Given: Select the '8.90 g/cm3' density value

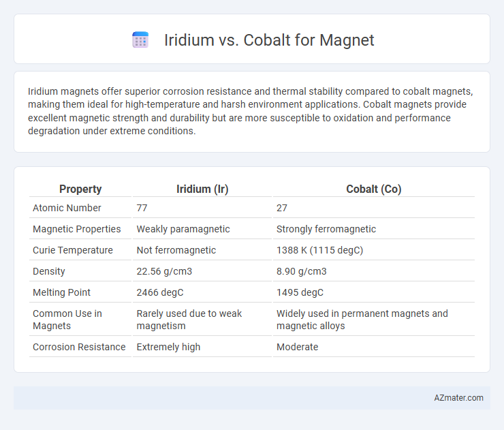Looking at the screenshot, I should (302, 271).
